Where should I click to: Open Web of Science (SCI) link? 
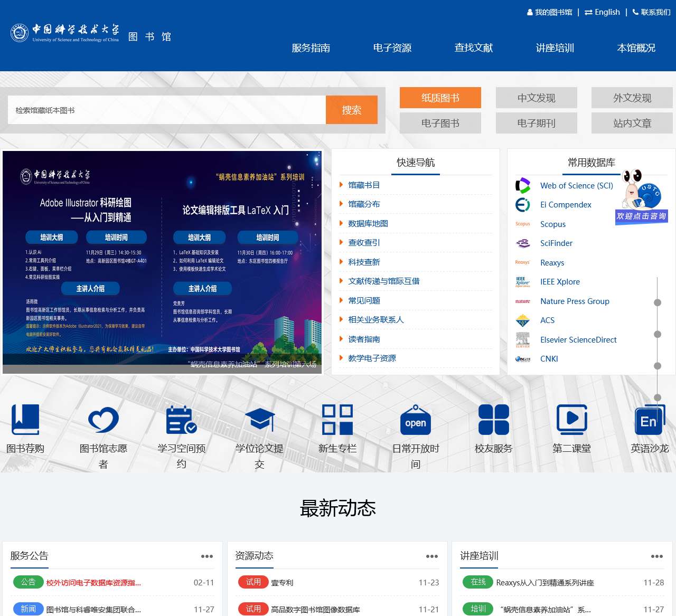click(577, 186)
